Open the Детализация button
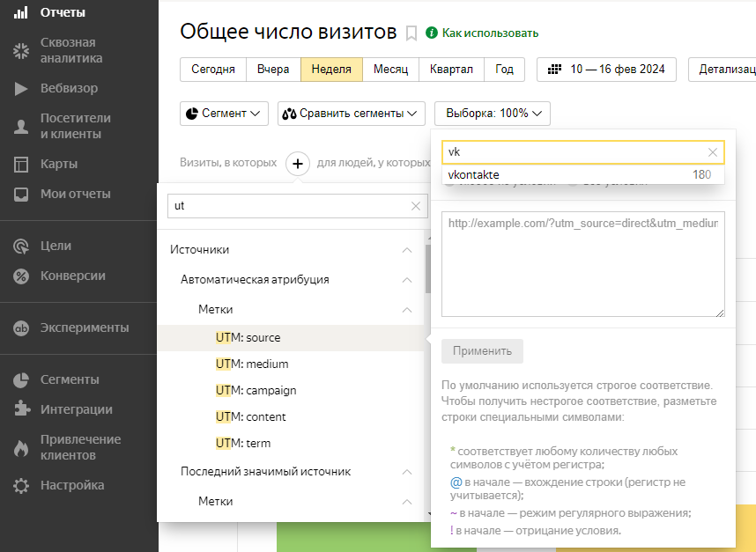The width and height of the screenshot is (756, 552). tap(723, 70)
